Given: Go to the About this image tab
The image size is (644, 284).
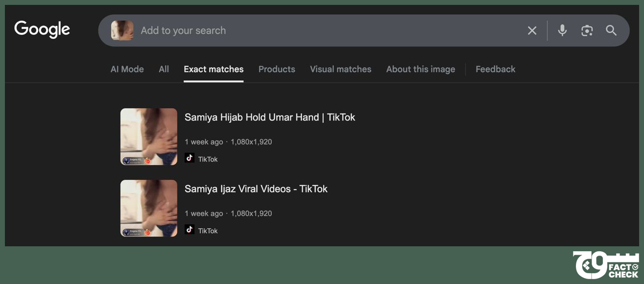Looking at the screenshot, I should [x=420, y=69].
